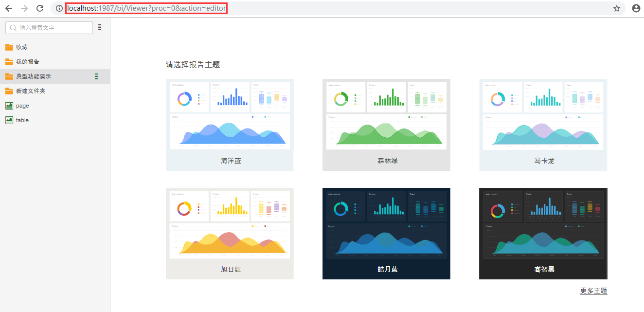Click the browser back arrow
This screenshot has height=312, width=644.
coord(9,8)
